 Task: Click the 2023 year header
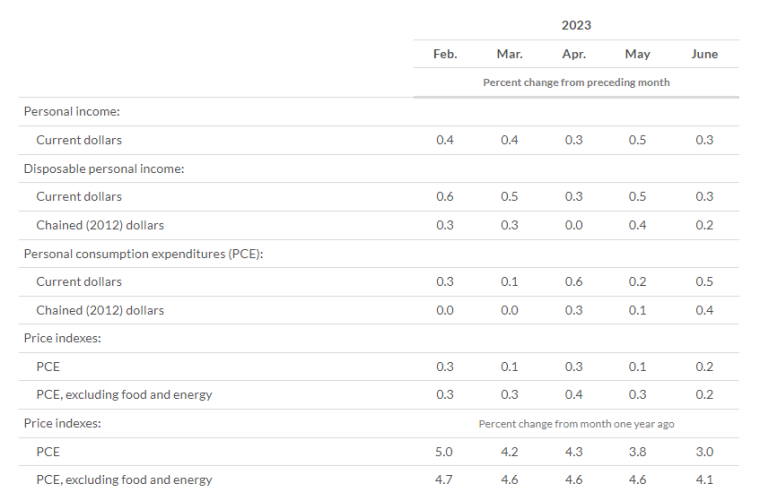click(576, 25)
